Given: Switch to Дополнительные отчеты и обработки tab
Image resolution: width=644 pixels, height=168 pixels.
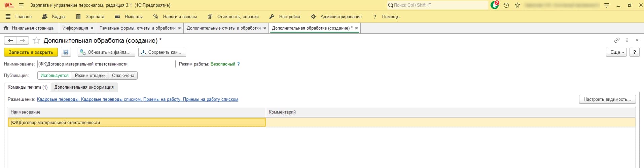Looking at the screenshot, I should point(224,28).
